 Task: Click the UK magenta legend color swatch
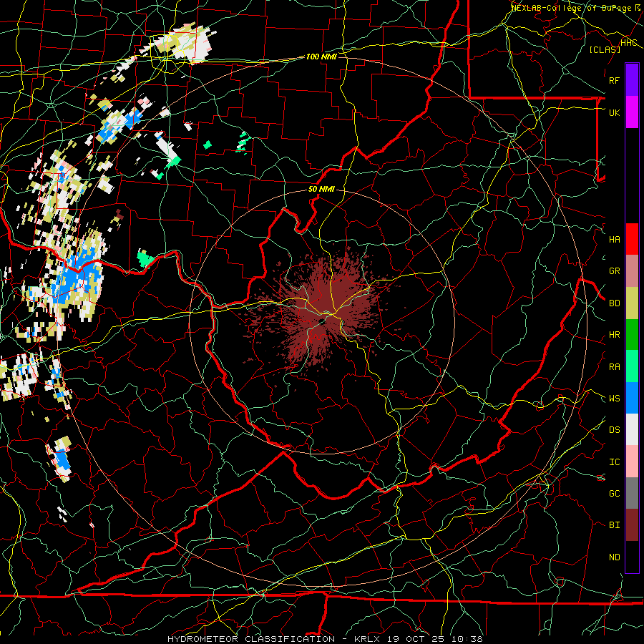pos(632,112)
